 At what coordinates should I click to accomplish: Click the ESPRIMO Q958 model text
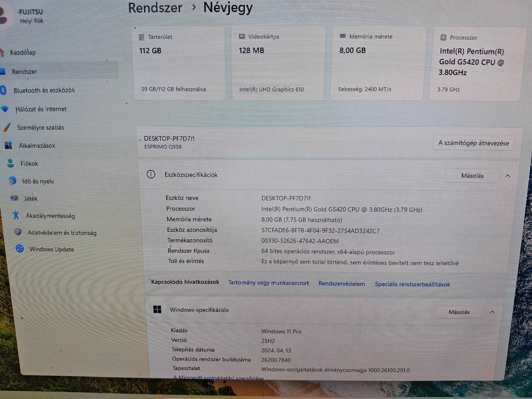click(x=163, y=147)
